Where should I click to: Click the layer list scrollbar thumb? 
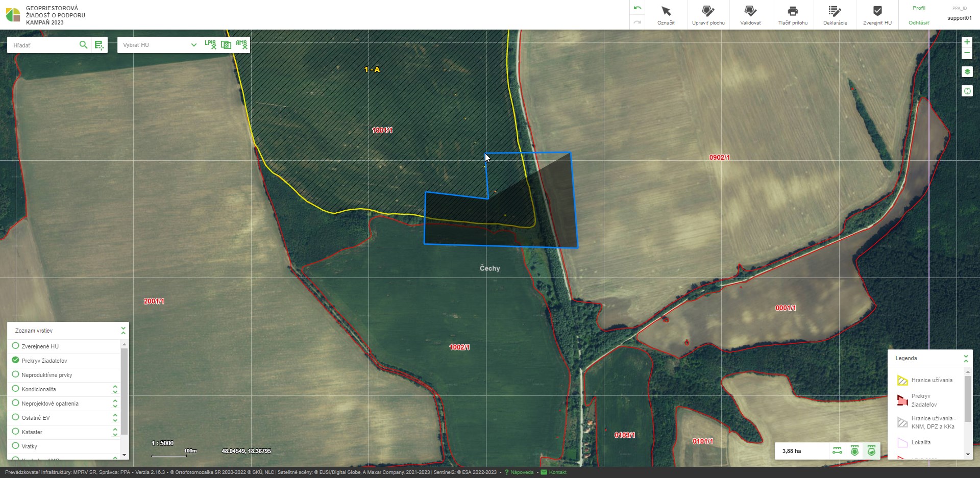124,392
